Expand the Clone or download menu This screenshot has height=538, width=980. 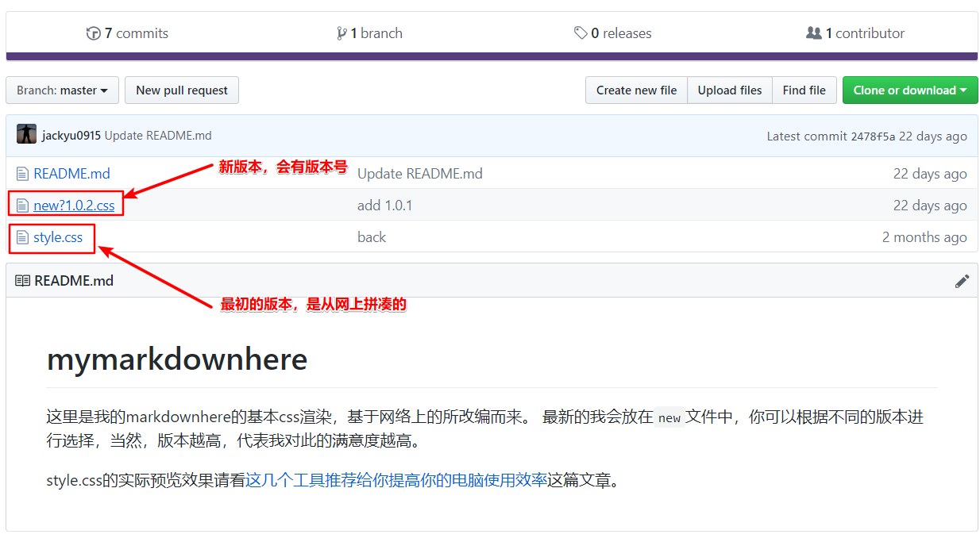tap(909, 90)
